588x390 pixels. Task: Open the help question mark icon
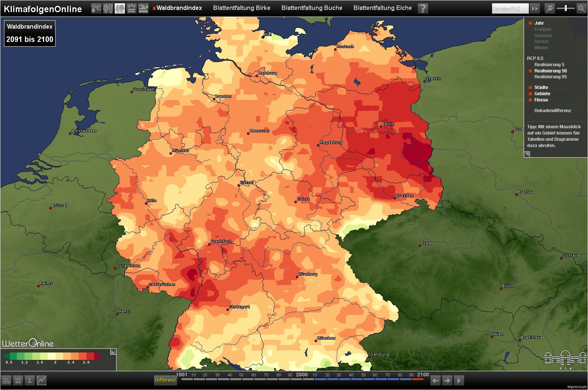pyautogui.click(x=423, y=8)
